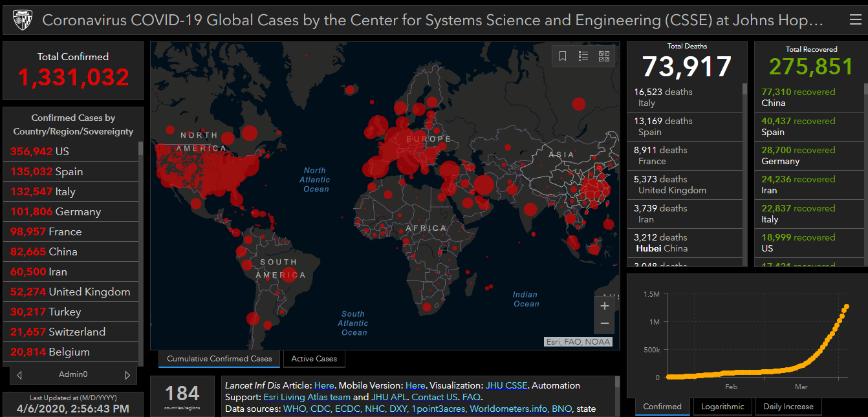This screenshot has width=868, height=417.
Task: Select France in confirmed cases list
Action: pos(71,231)
